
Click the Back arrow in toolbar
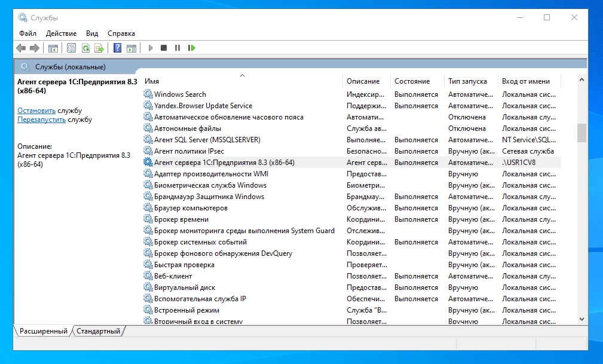coord(21,48)
